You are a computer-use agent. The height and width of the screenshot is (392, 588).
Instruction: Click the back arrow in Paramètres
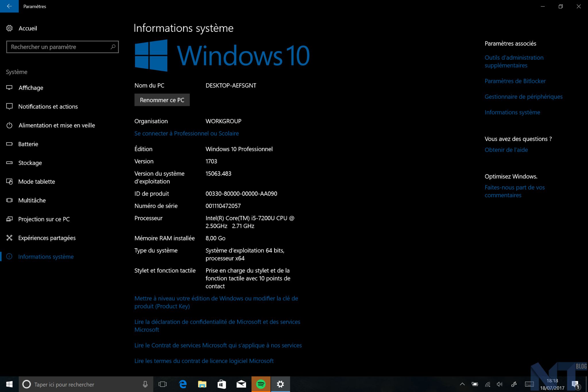pyautogui.click(x=9, y=6)
